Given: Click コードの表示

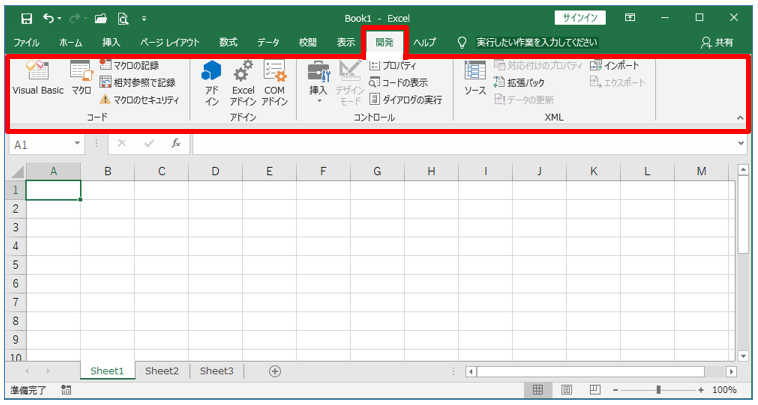Looking at the screenshot, I should click(398, 83).
